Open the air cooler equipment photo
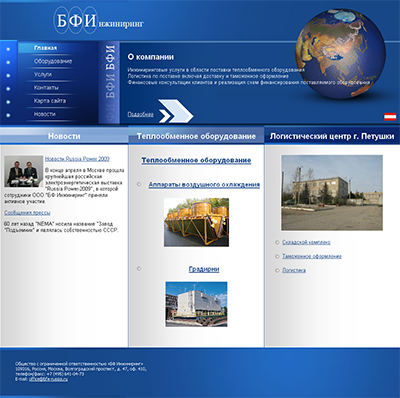The width and height of the screenshot is (400, 398). pyautogui.click(x=196, y=222)
